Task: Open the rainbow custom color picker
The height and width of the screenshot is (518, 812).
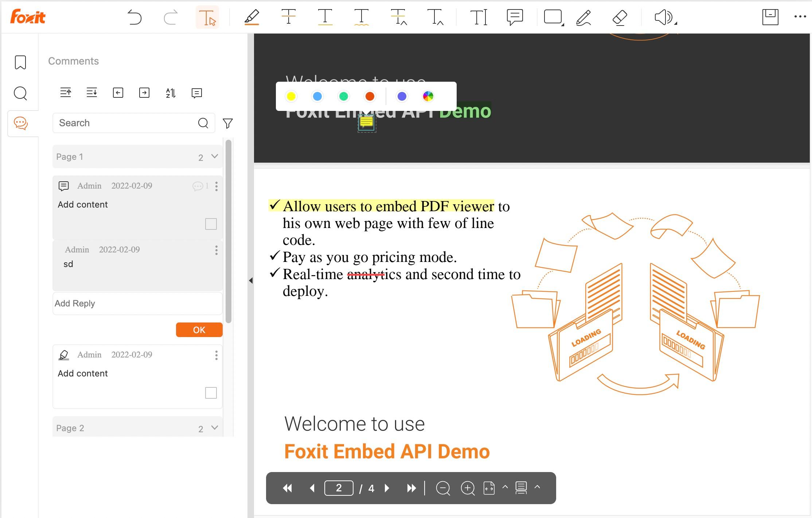Action: 428,96
